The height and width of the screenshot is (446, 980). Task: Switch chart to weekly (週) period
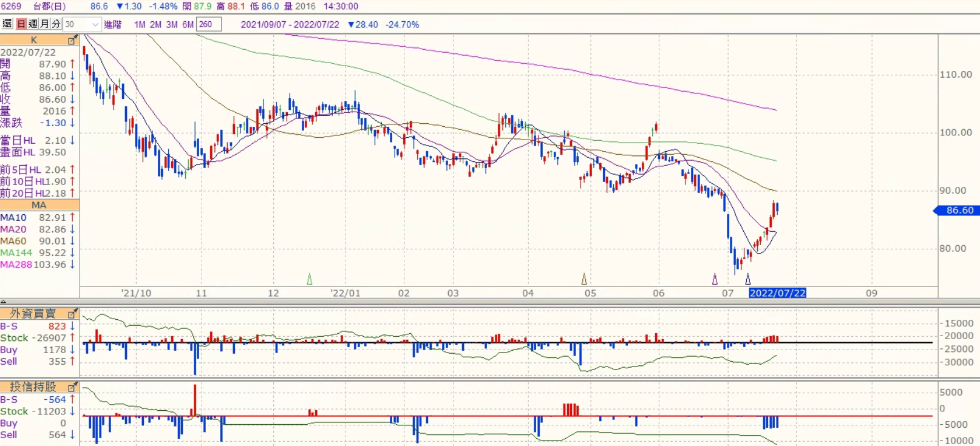(x=33, y=24)
